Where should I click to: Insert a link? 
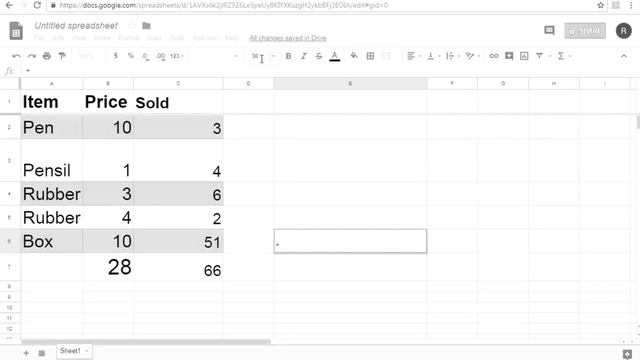pos(494,56)
